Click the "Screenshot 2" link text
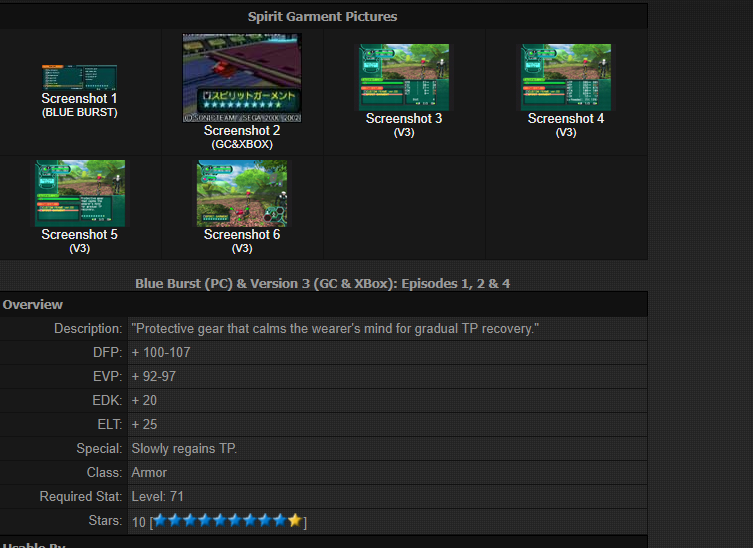Image resolution: width=753 pixels, height=548 pixels. click(242, 131)
